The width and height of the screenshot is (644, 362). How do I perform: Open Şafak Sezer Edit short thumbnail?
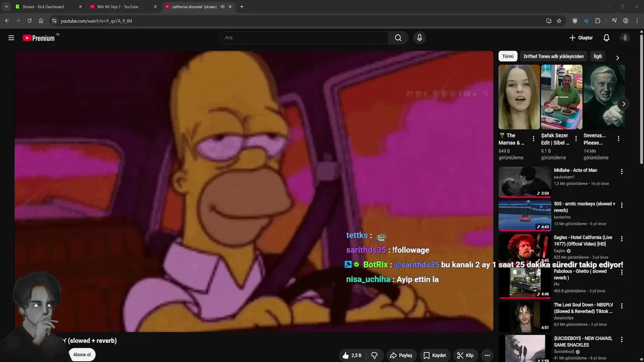coord(561,97)
